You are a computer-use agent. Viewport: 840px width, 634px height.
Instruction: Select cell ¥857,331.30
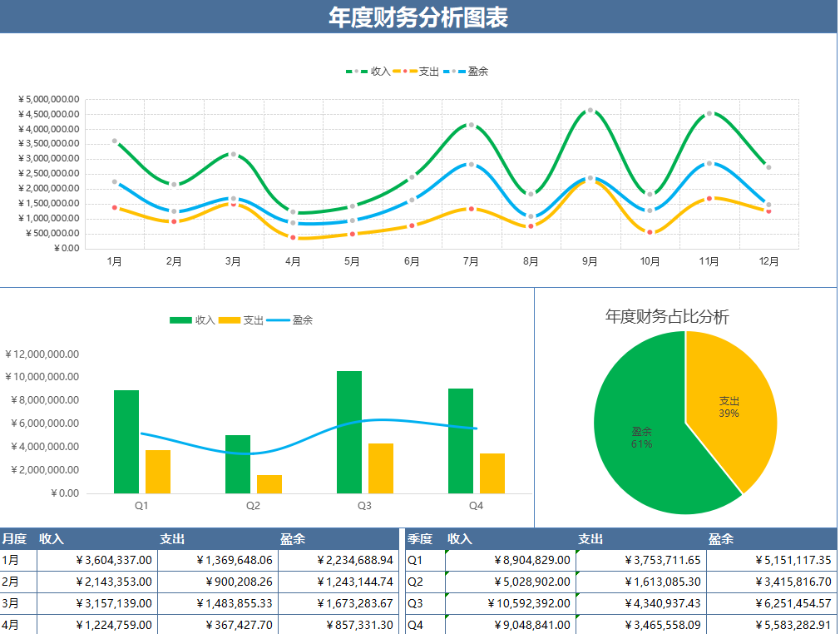click(338, 625)
